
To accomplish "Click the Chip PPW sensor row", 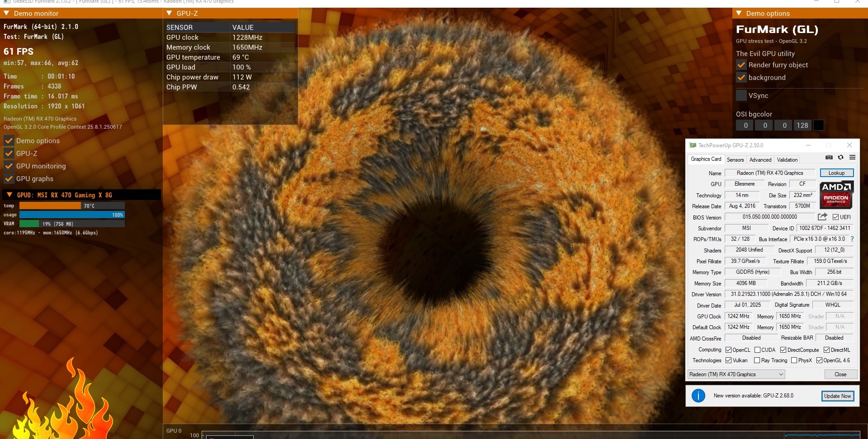I will coord(231,87).
